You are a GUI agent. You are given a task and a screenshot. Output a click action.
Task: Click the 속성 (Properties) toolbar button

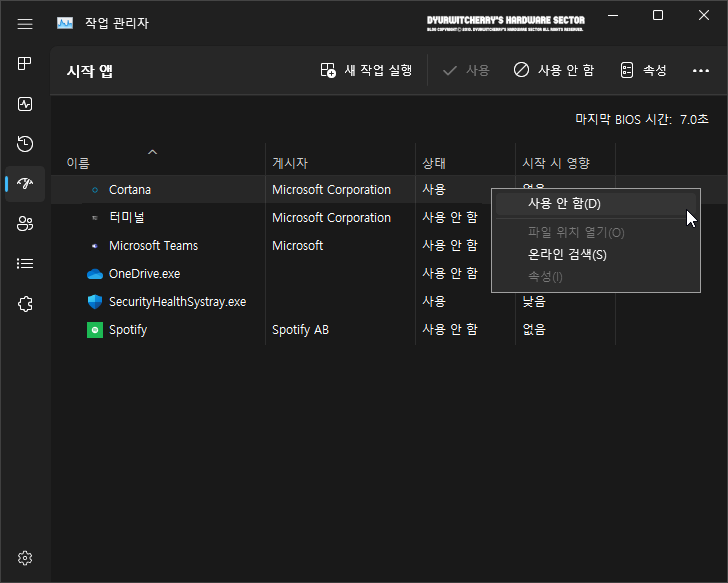click(644, 71)
